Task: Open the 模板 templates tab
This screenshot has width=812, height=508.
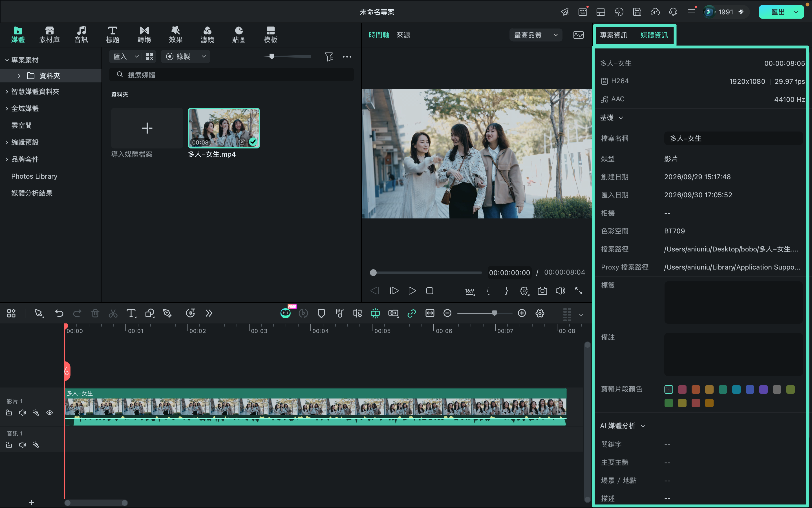Action: [x=270, y=35]
